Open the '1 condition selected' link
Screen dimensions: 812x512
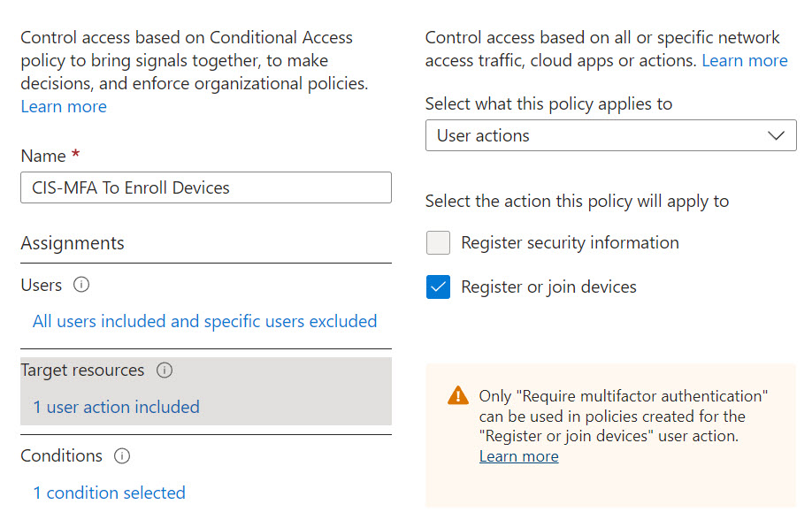coord(109,493)
